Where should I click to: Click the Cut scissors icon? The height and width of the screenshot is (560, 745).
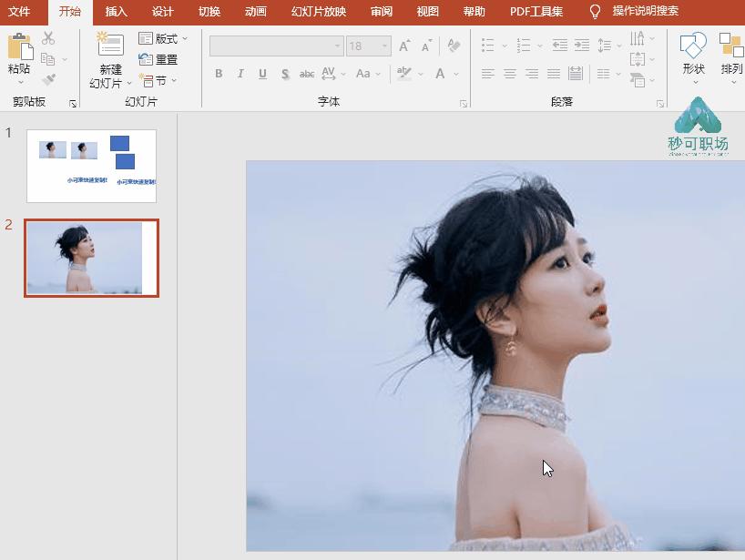(48, 38)
